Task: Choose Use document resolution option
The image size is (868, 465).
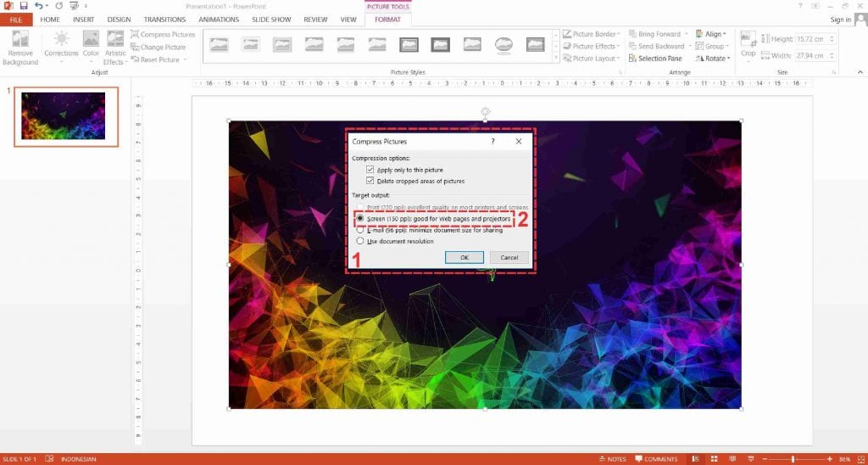Action: pos(360,241)
